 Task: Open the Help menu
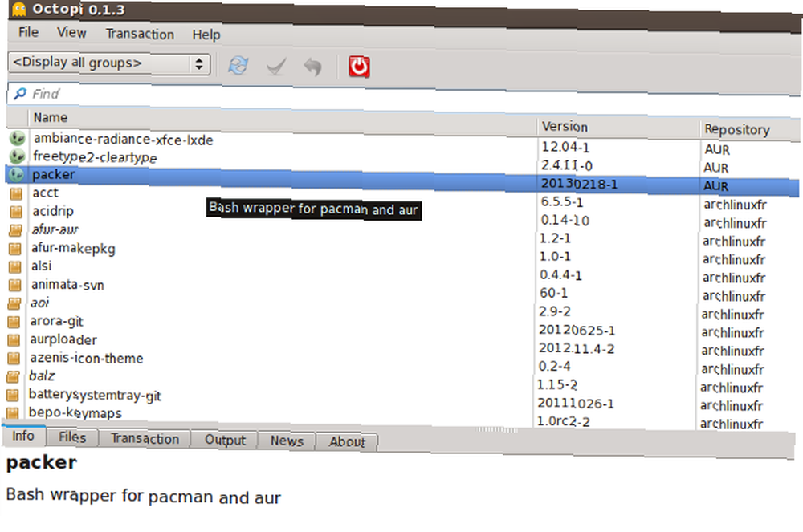206,35
